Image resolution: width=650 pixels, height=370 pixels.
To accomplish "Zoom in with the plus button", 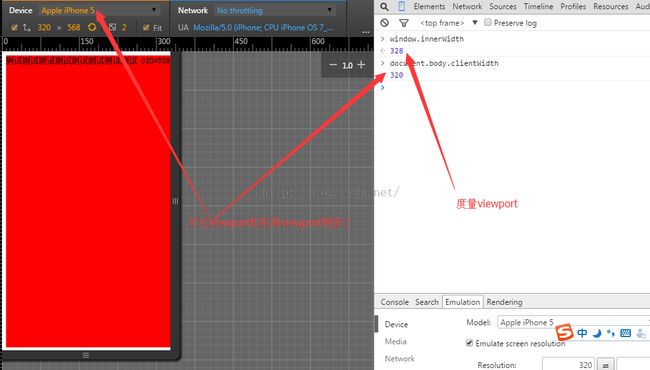I will pyautogui.click(x=361, y=65).
